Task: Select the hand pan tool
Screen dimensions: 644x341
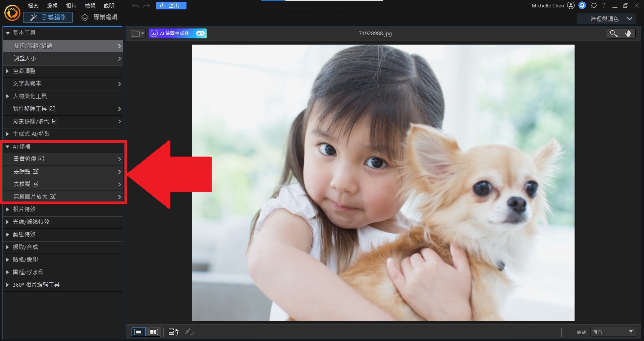Action: 628,34
